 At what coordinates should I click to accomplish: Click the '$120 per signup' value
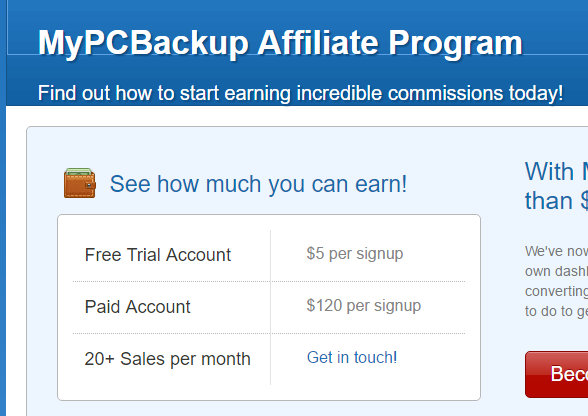(x=364, y=306)
